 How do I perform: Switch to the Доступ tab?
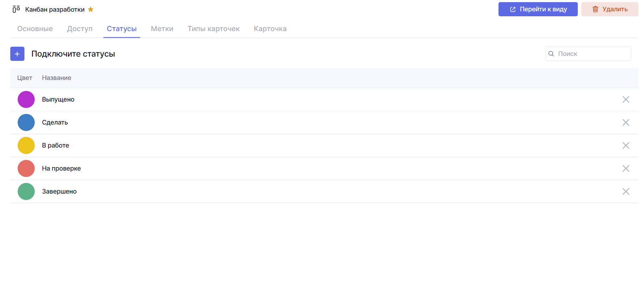pos(80,29)
